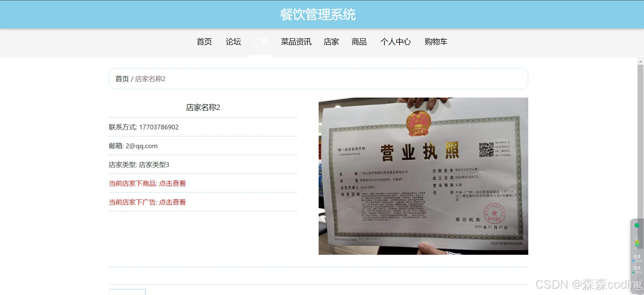The height and width of the screenshot is (295, 644).
Task: Switch to the 店家 tab
Action: [331, 42]
